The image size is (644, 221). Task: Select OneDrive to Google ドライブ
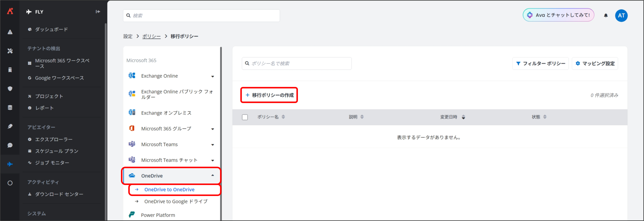pyautogui.click(x=176, y=201)
